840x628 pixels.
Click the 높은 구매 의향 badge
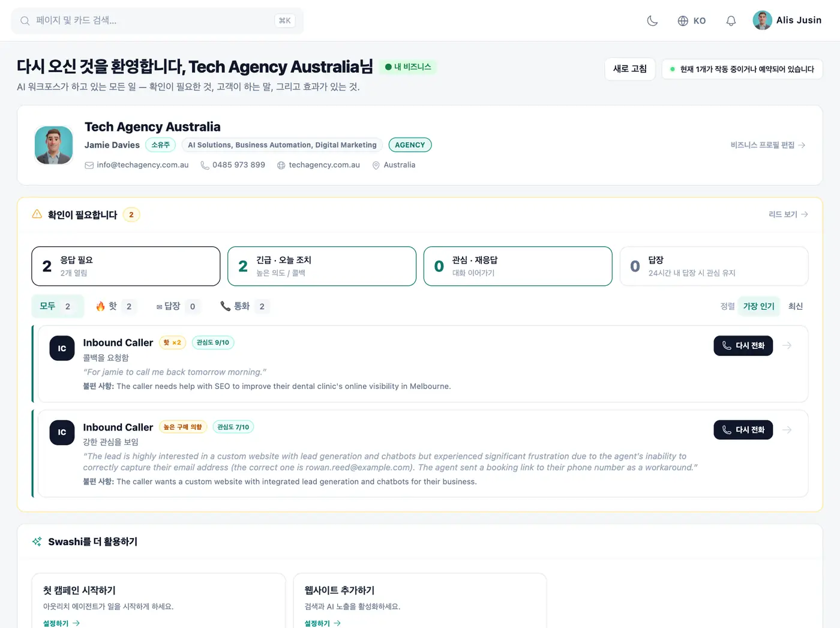[x=183, y=427]
